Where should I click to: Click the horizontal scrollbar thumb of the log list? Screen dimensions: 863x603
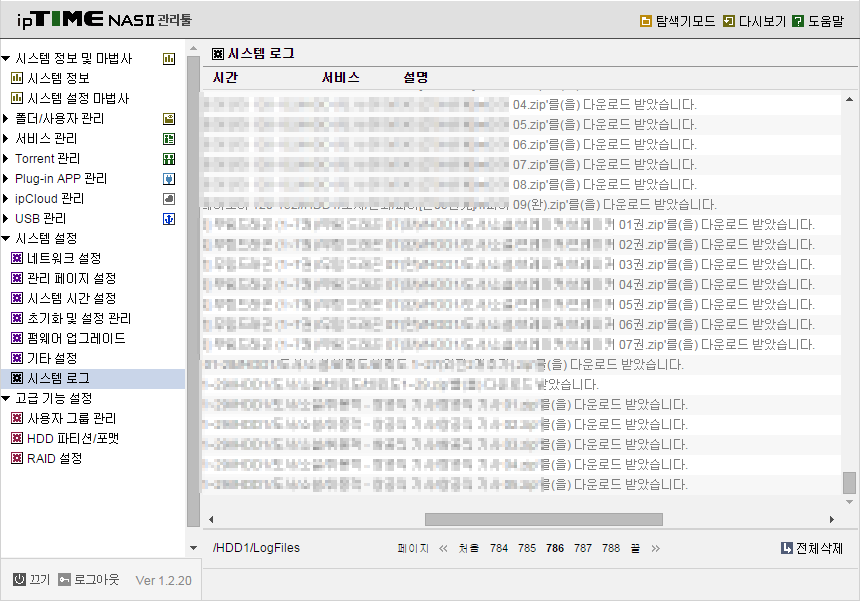[544, 519]
